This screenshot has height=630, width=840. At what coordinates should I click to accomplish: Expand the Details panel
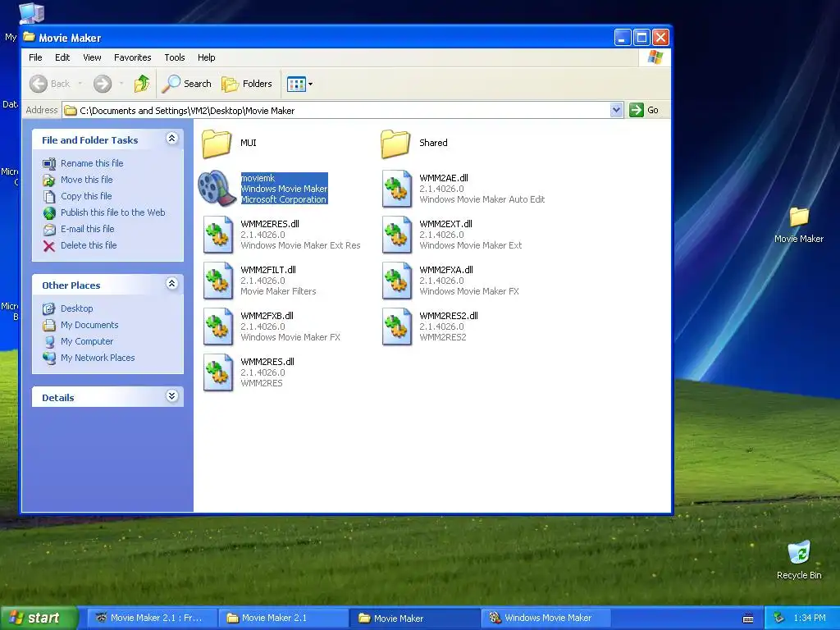[171, 396]
